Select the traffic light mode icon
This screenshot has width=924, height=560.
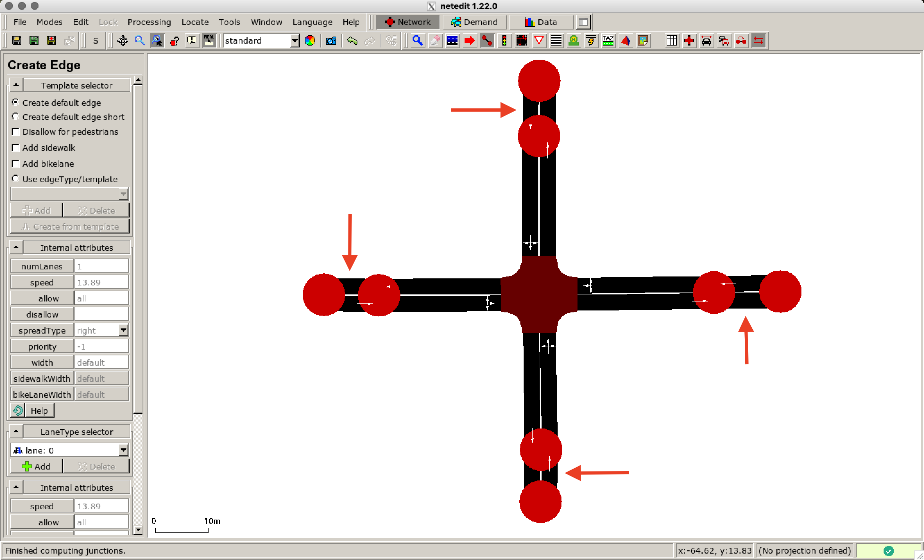[x=504, y=40]
